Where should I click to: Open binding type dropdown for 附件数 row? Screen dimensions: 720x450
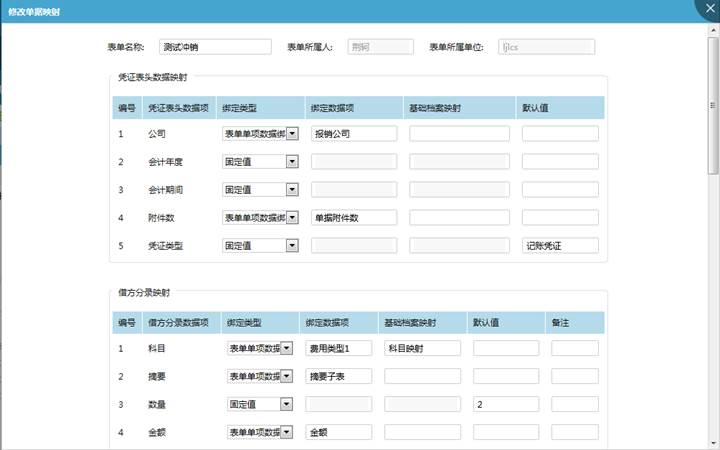click(x=292, y=218)
